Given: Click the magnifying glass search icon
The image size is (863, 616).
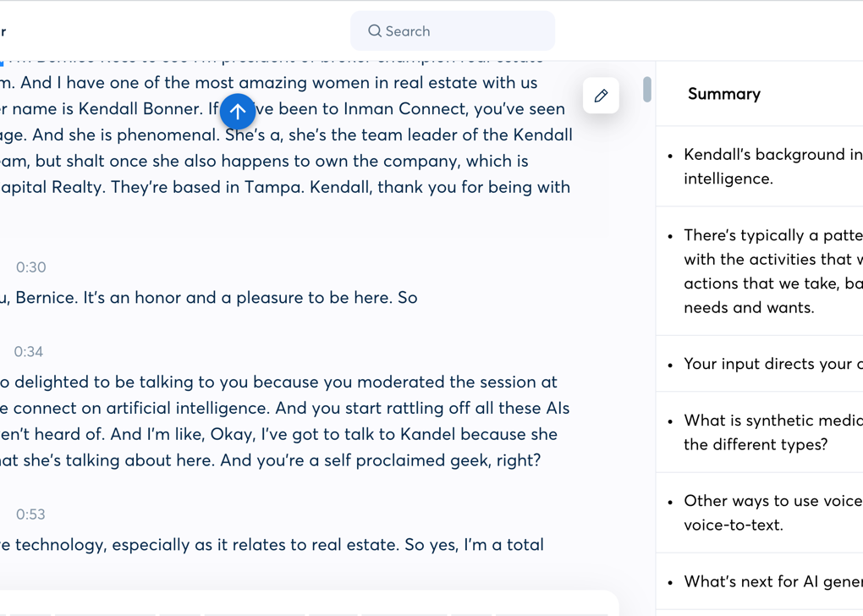Looking at the screenshot, I should coord(375,31).
